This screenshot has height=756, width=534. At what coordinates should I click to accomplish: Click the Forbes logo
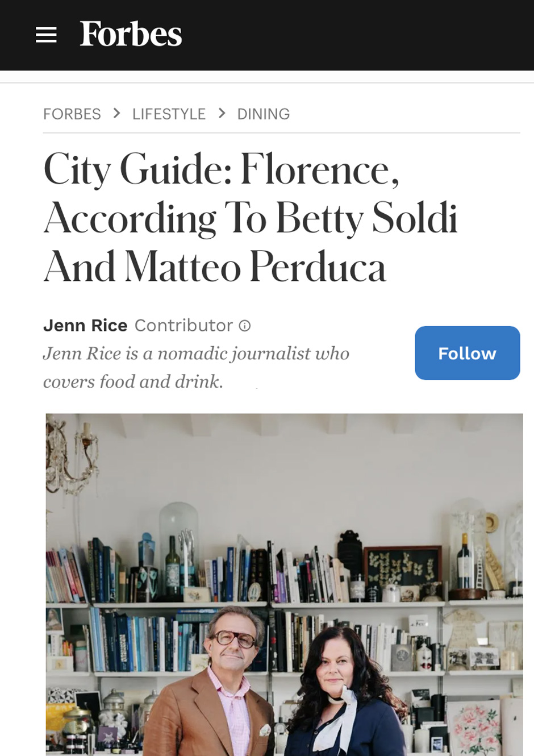pyautogui.click(x=131, y=34)
